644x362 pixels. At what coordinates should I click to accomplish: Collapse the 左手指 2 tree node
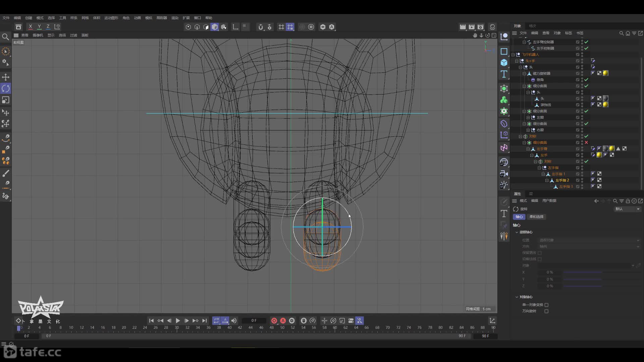(547, 180)
